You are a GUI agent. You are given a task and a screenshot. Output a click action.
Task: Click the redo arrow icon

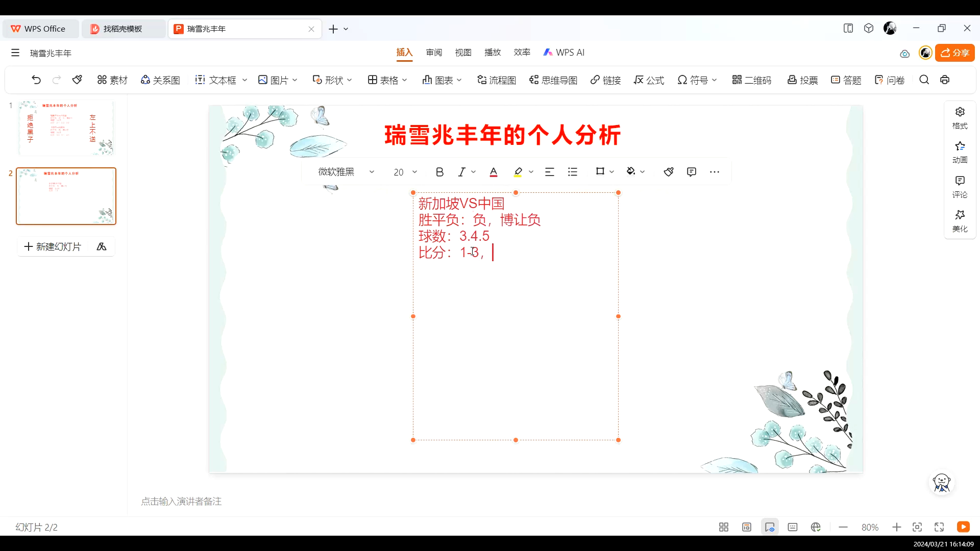[x=57, y=80]
